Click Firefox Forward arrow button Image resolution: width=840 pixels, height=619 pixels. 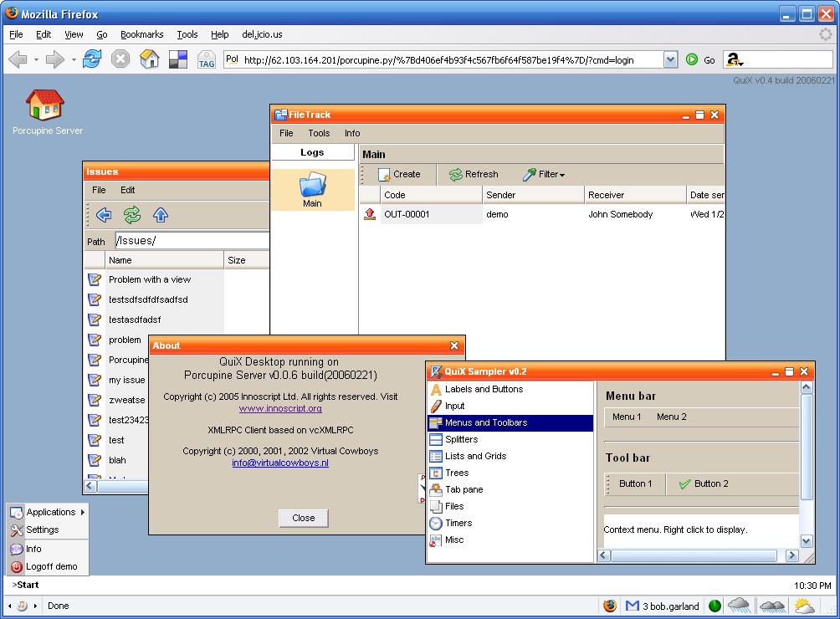54,59
